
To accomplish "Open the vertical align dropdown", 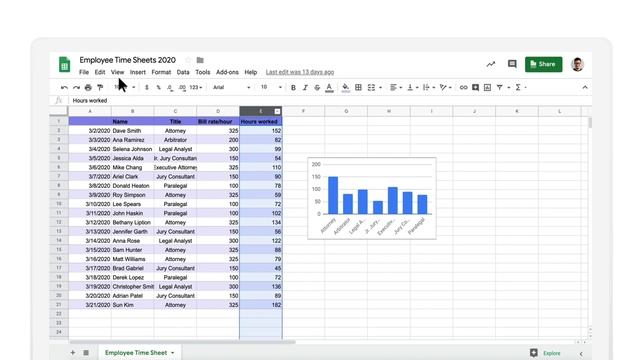I will (413, 87).
